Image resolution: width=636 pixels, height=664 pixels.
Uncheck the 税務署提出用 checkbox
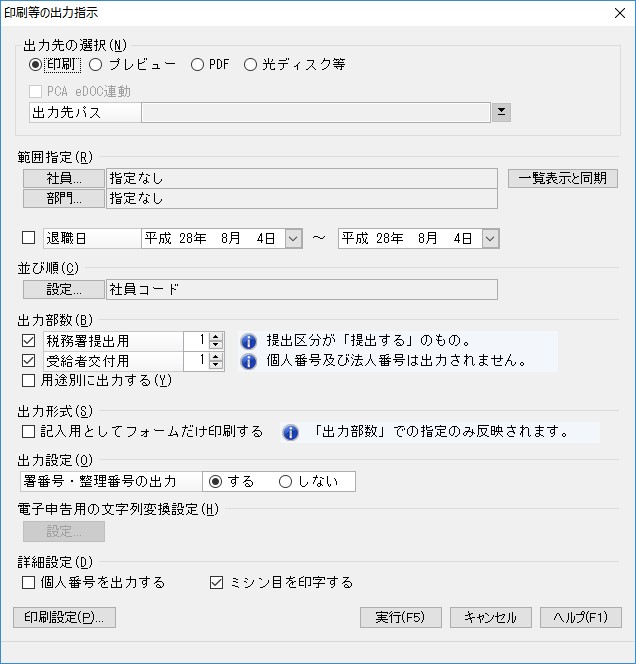point(28,341)
